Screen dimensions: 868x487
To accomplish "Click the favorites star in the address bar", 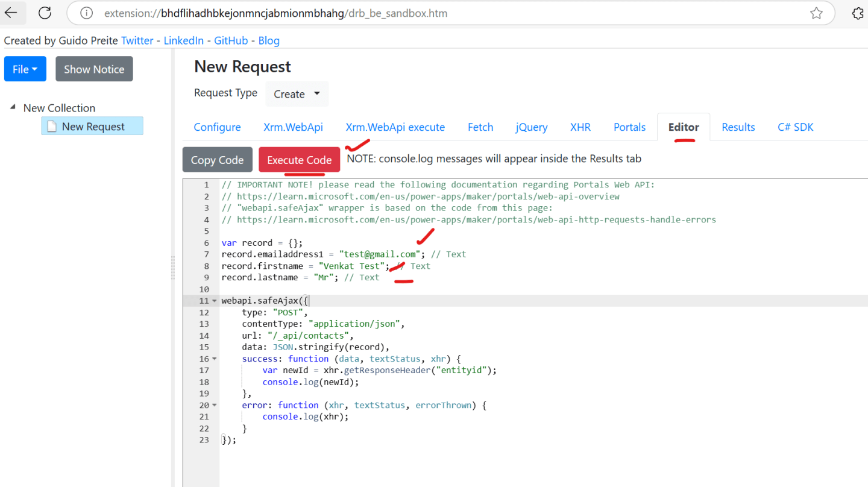I will tap(817, 13).
